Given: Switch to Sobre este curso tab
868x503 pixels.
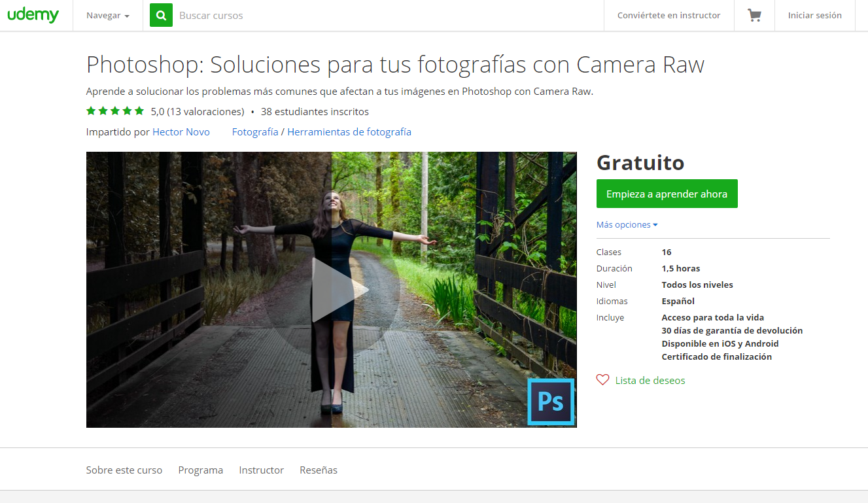Looking at the screenshot, I should tap(124, 470).
